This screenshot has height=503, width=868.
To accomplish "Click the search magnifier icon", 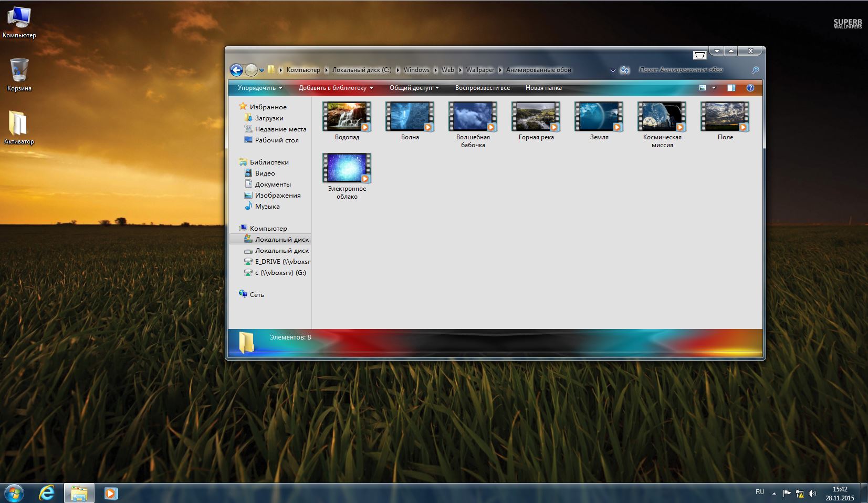I will tap(755, 70).
